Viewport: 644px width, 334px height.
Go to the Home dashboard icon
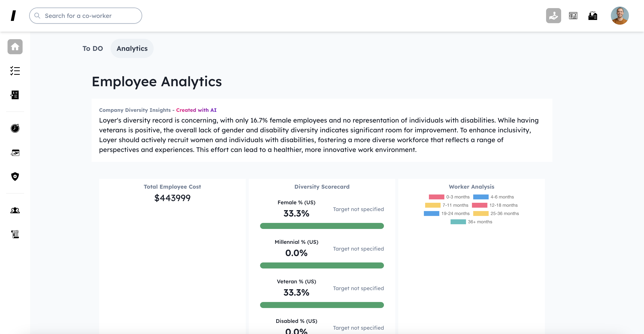(x=15, y=47)
